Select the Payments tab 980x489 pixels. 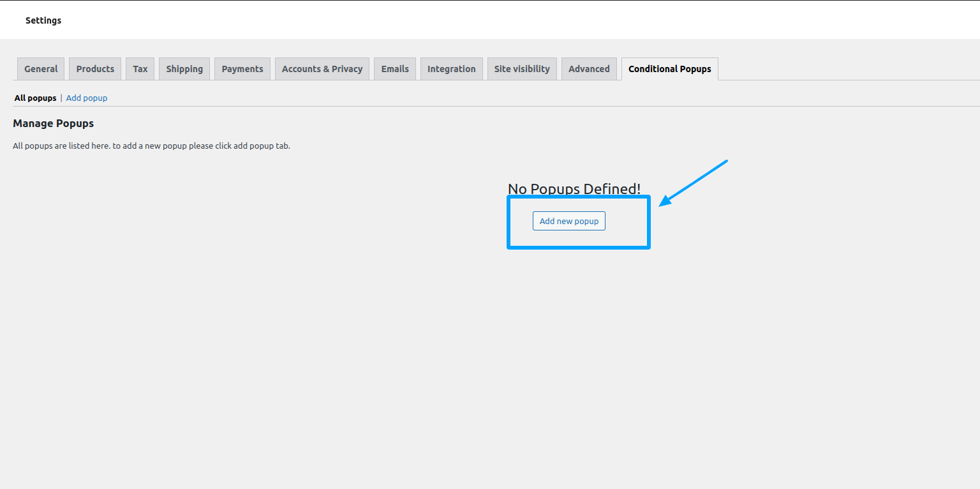(242, 69)
